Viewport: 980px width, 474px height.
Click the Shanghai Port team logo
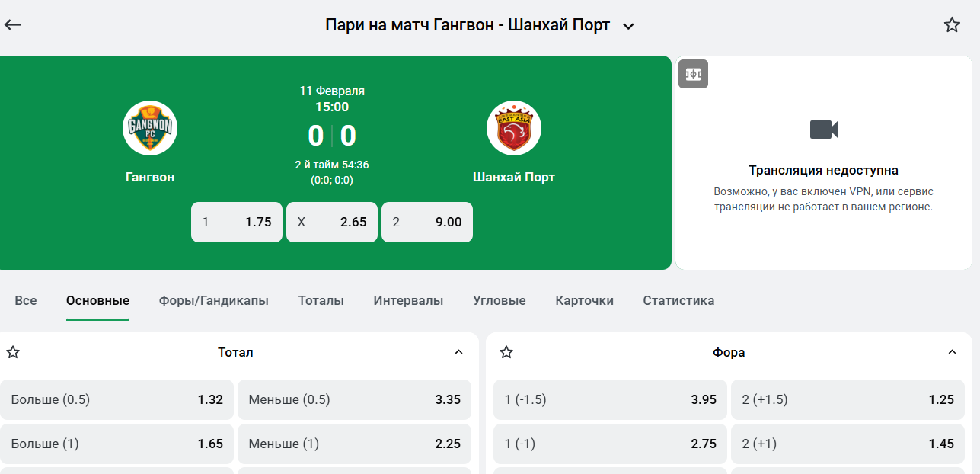point(514,127)
